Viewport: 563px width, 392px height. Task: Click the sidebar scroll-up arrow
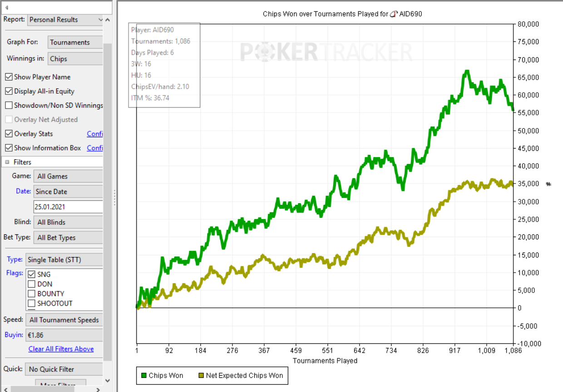(x=108, y=20)
